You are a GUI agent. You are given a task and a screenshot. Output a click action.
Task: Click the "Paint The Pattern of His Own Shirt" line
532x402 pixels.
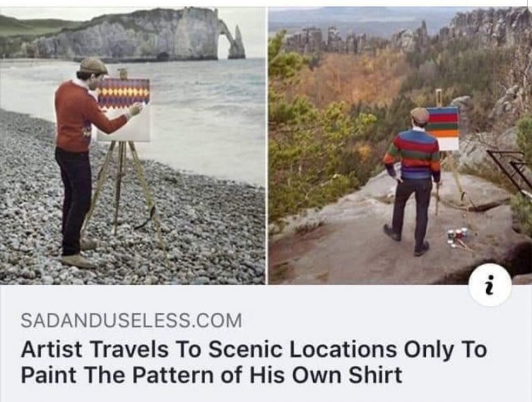(212, 375)
